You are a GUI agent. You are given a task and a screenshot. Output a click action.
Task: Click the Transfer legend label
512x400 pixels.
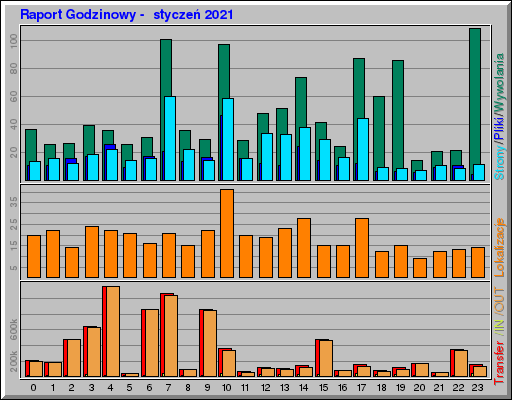tap(499, 363)
